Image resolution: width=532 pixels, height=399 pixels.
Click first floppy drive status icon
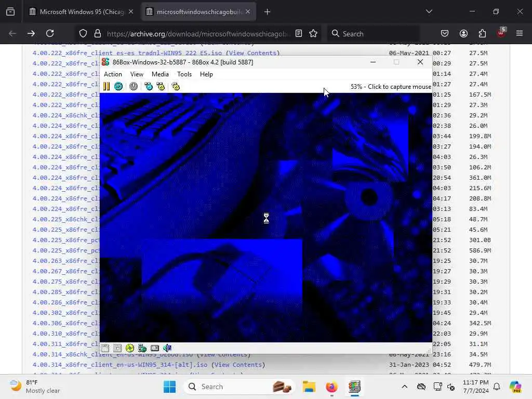click(x=105, y=348)
